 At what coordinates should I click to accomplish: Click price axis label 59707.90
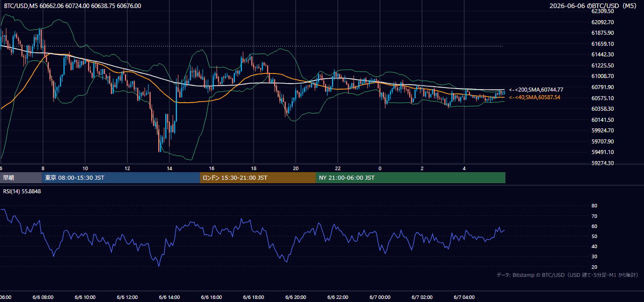coord(602,141)
